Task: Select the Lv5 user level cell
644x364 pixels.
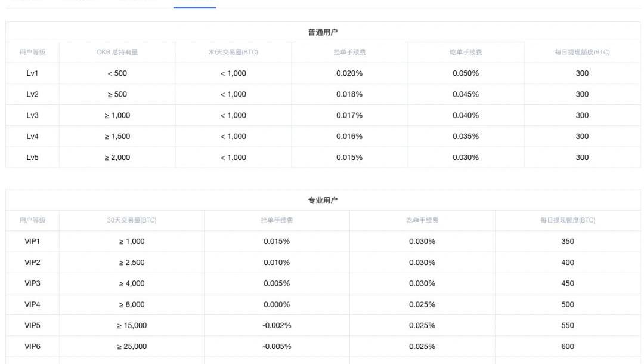Action: click(32, 158)
